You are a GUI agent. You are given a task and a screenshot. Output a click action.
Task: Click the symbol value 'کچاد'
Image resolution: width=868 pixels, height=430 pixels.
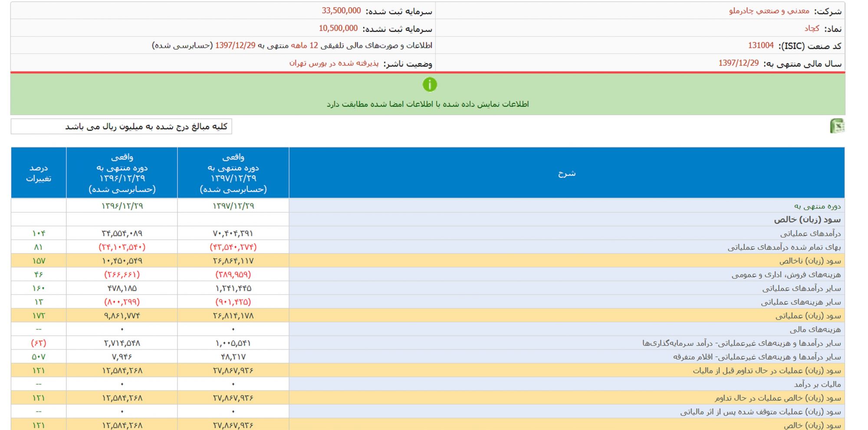click(812, 28)
